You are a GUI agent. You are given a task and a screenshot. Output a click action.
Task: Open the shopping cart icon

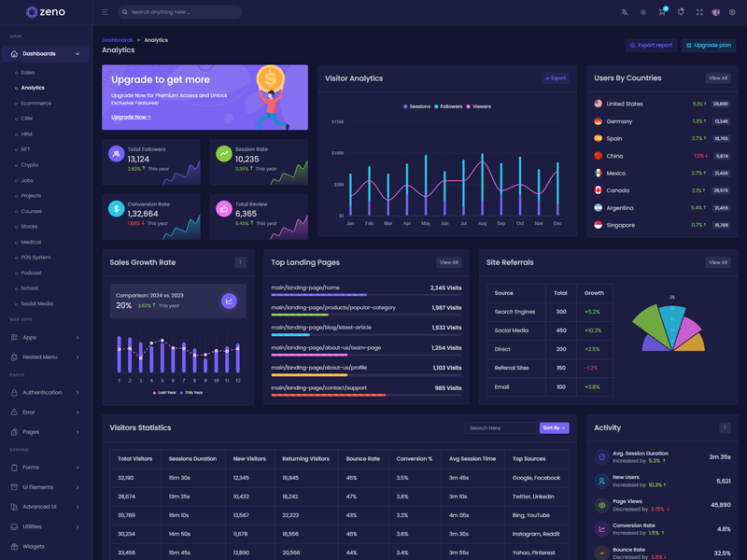click(x=662, y=12)
